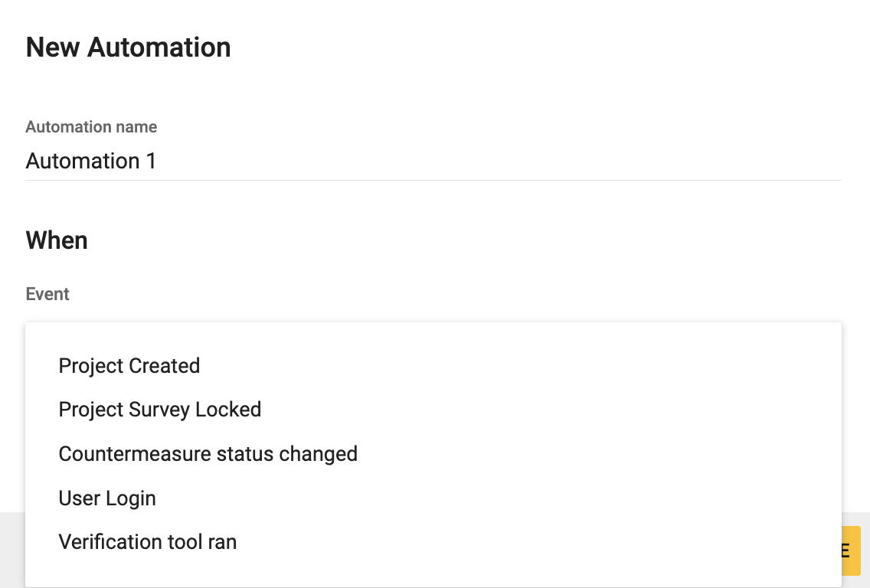
Task: Click the Automation name field label
Action: click(x=91, y=127)
